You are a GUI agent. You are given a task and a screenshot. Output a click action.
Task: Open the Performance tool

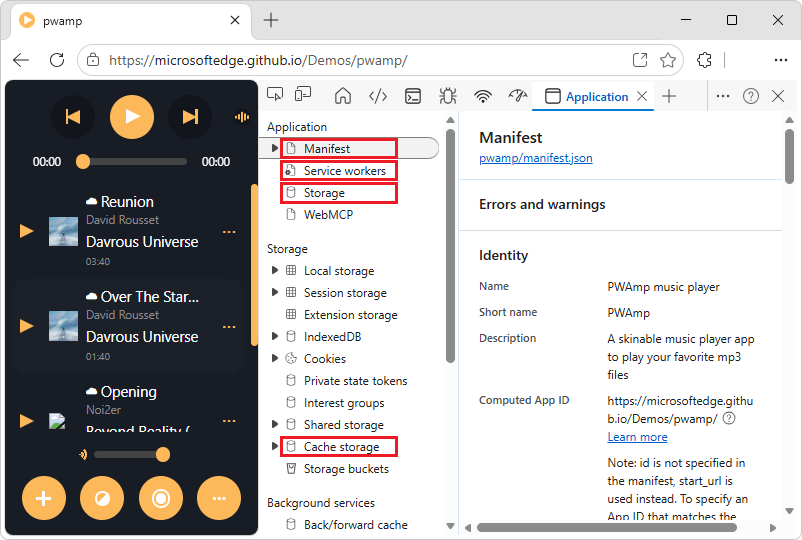(518, 96)
